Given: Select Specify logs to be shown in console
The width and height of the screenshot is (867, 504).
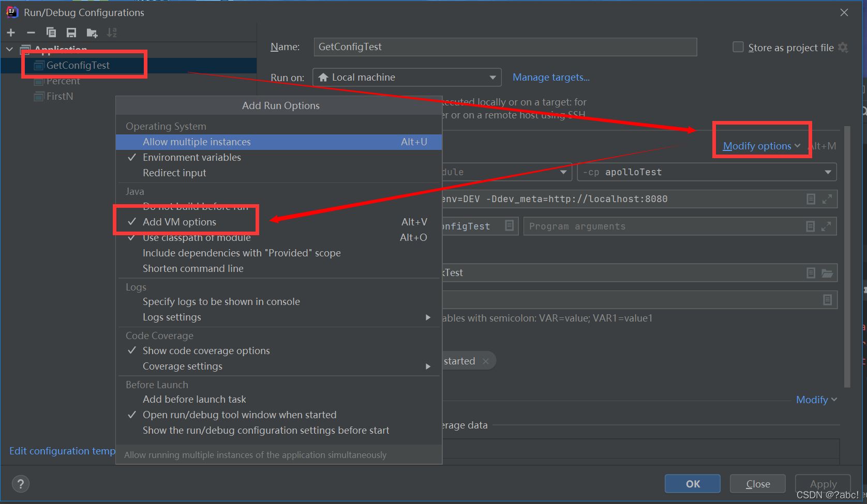Looking at the screenshot, I should pos(279,301).
